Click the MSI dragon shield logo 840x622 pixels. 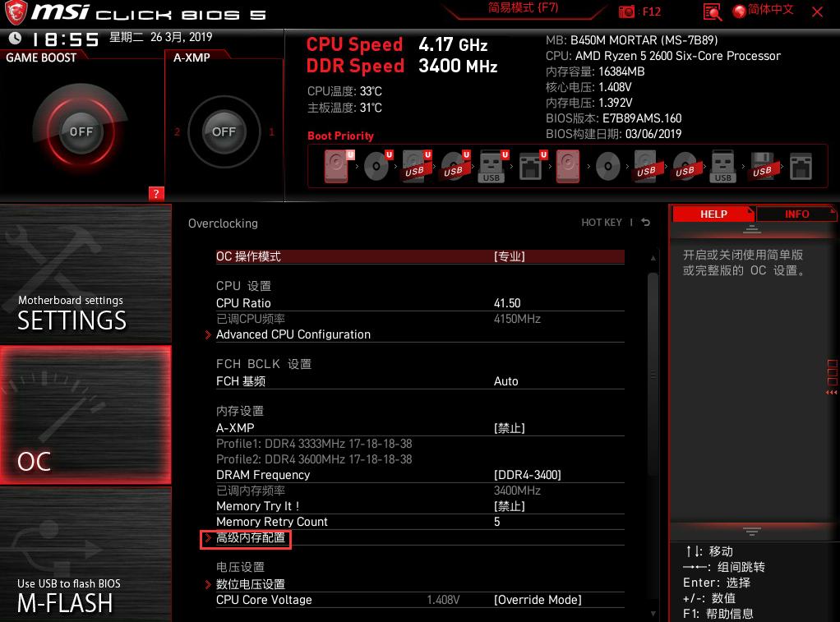pos(16,13)
